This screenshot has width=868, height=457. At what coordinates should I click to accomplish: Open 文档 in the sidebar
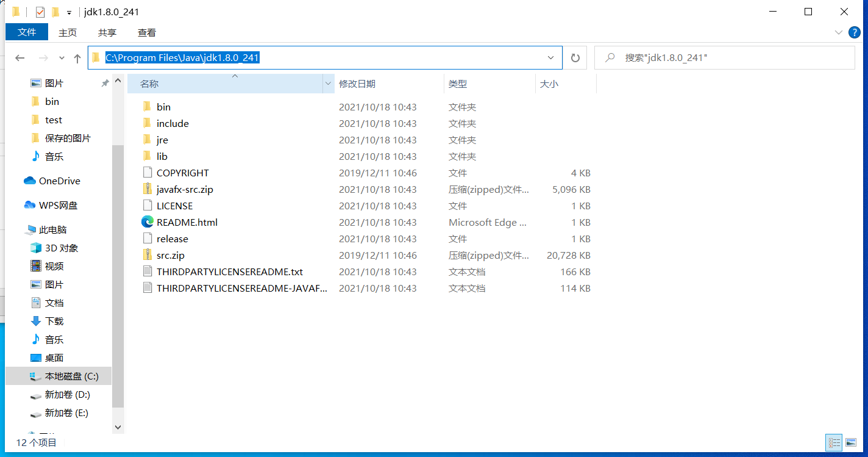47,303
